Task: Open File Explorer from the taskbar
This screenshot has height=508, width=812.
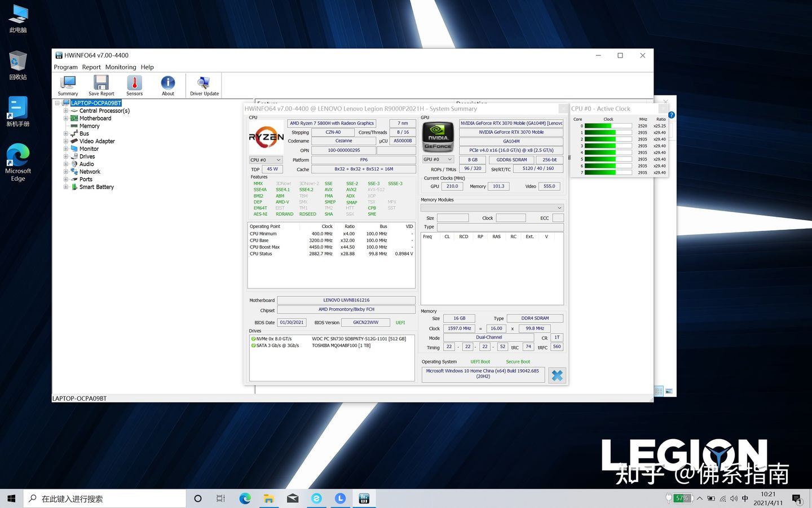Action: [269, 498]
